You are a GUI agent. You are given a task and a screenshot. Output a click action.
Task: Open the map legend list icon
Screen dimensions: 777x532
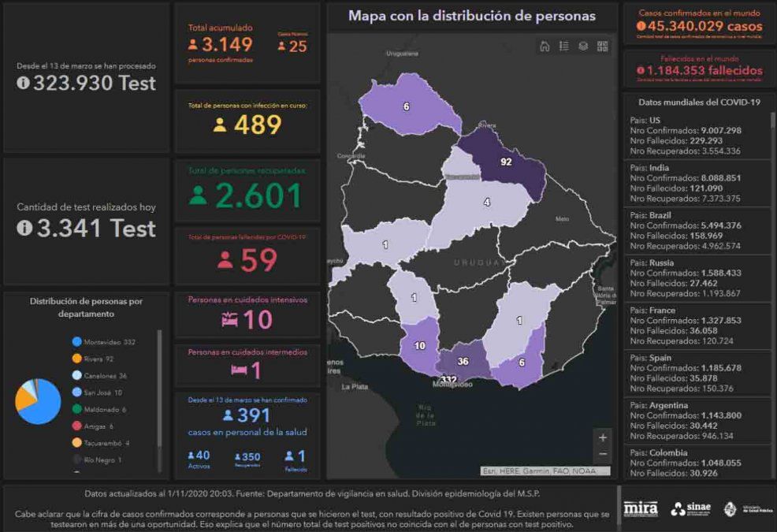click(564, 47)
